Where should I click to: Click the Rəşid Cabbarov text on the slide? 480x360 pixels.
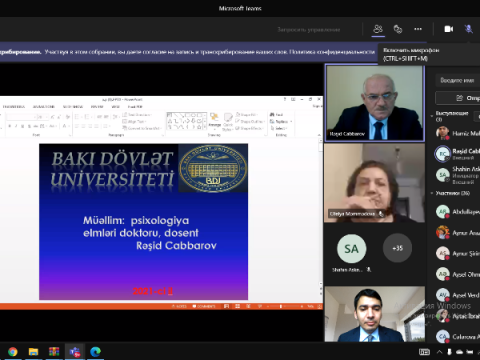tap(176, 246)
